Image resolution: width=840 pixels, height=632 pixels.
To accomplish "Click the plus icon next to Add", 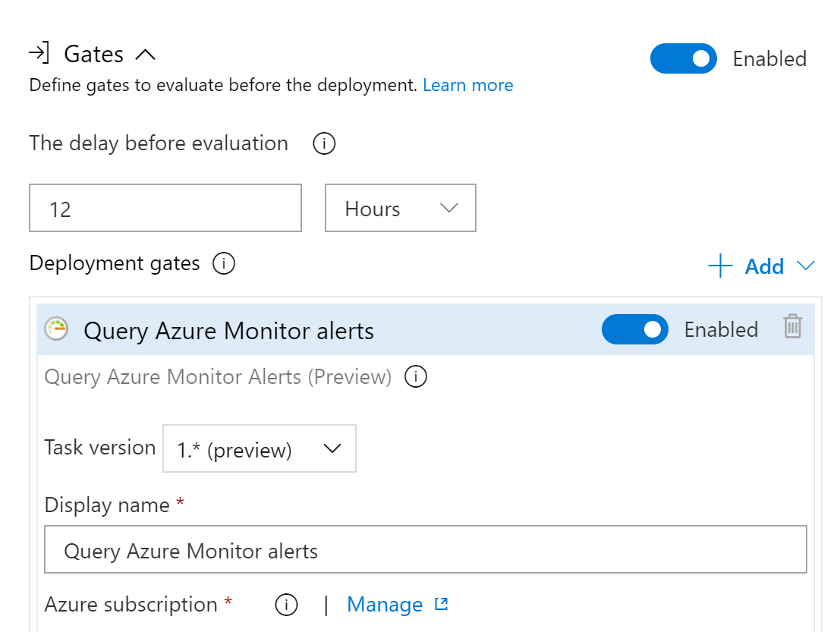I will [721, 266].
